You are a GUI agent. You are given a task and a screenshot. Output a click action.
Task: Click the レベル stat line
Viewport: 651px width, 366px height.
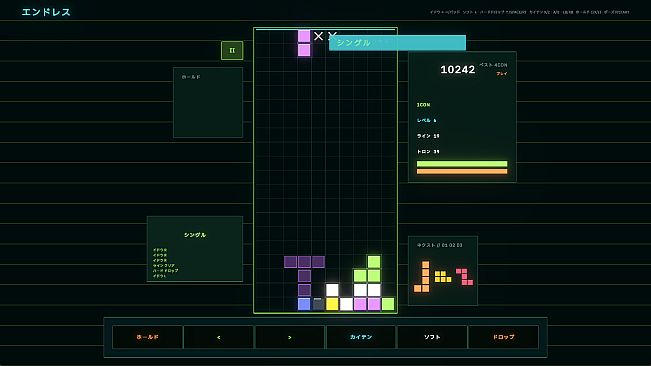click(x=427, y=120)
